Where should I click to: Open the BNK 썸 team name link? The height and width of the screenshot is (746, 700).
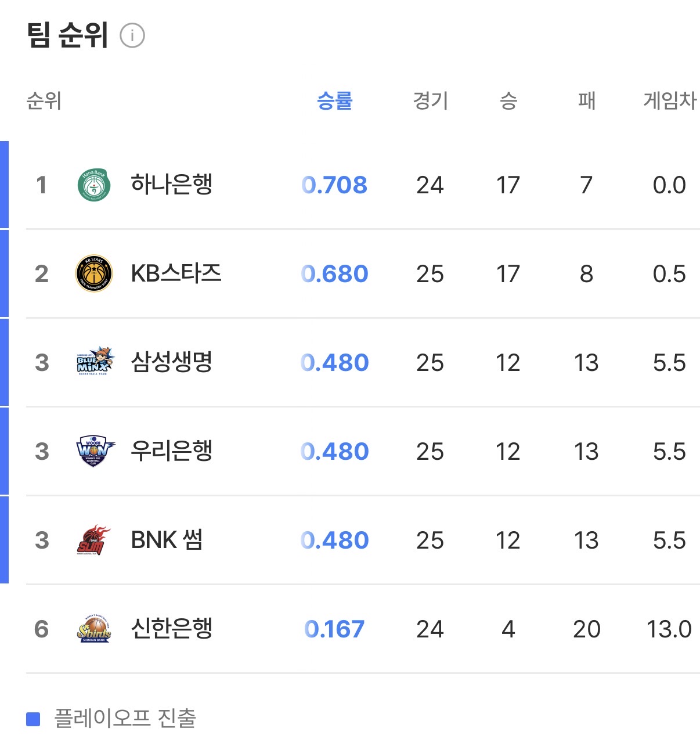[167, 540]
